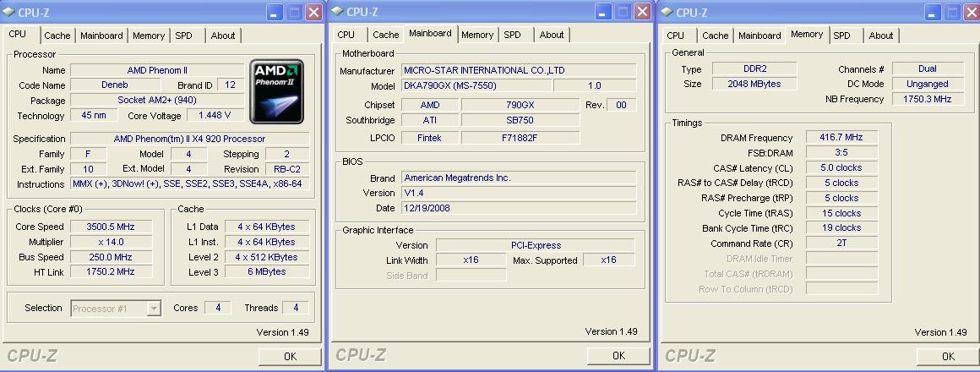Open About tab in right window
The image size is (980, 372).
tap(881, 36)
